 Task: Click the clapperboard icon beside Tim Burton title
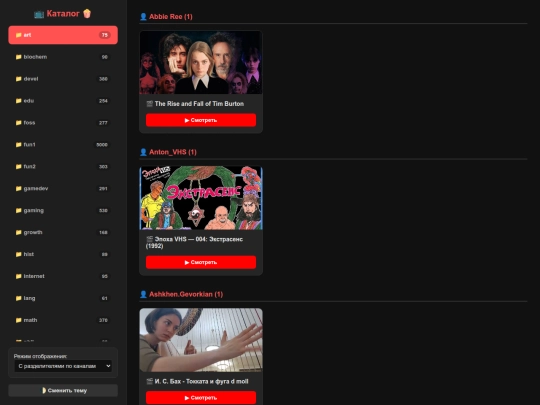click(x=149, y=104)
